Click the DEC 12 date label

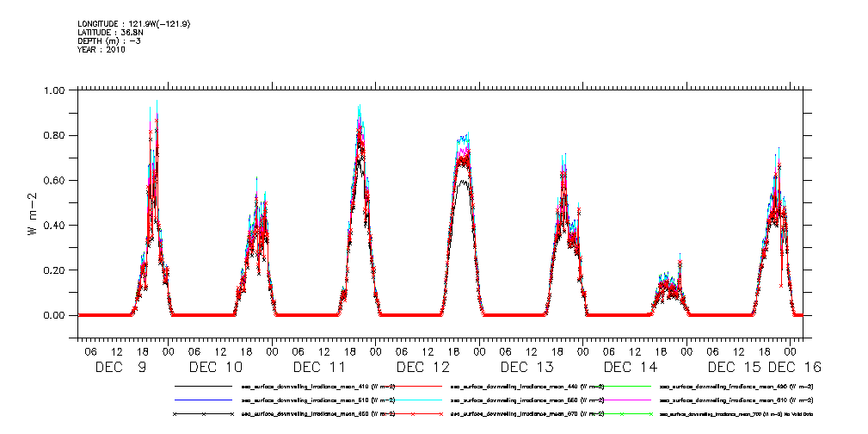click(x=423, y=367)
